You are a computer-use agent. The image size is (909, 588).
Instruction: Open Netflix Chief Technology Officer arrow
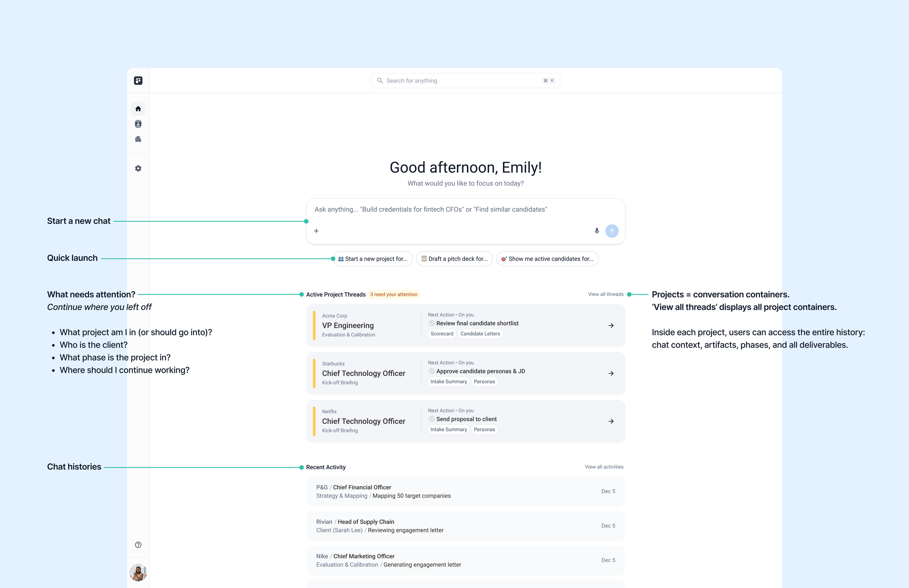(x=611, y=421)
